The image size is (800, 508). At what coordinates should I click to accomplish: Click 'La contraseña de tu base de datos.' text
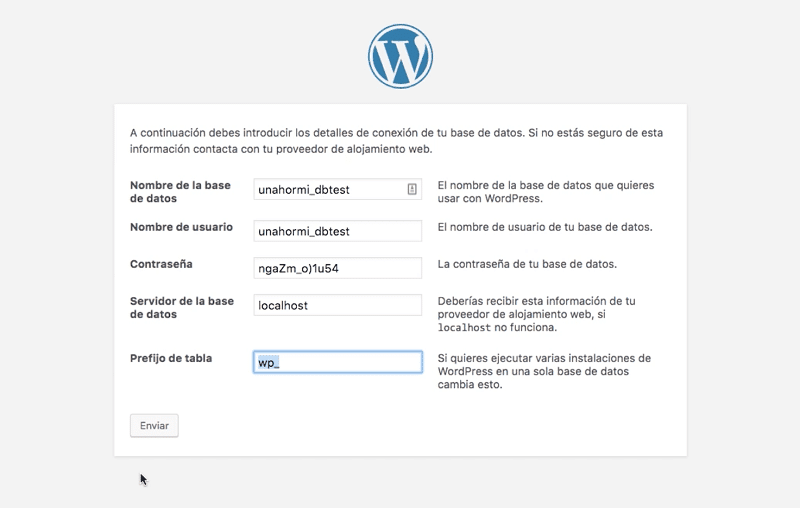tap(527, 264)
